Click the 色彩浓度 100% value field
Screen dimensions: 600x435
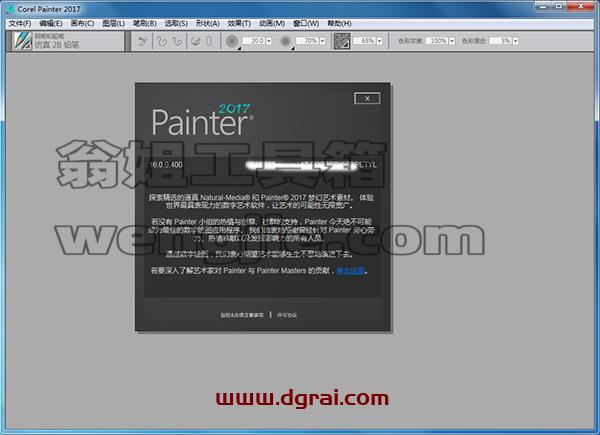pyautogui.click(x=438, y=41)
